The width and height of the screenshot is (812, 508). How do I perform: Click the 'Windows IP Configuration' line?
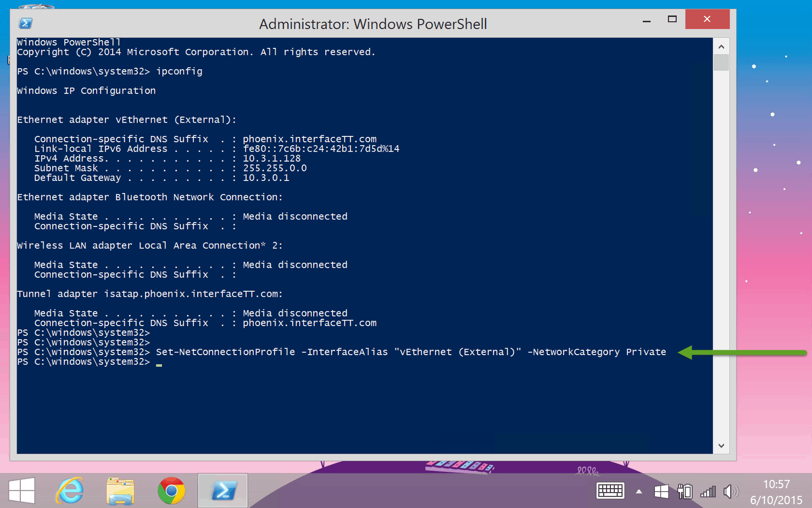pyautogui.click(x=86, y=91)
